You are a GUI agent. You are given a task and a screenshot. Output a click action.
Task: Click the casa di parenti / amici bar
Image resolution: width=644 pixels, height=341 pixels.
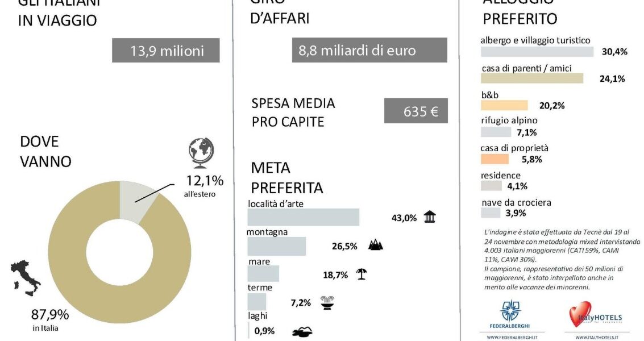tap(532, 78)
